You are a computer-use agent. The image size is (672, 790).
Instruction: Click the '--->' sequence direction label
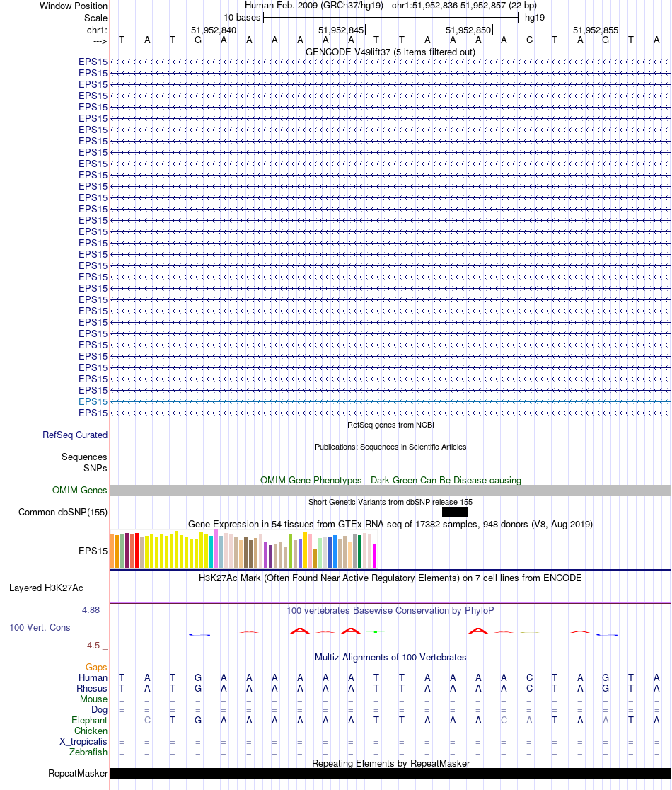point(100,41)
